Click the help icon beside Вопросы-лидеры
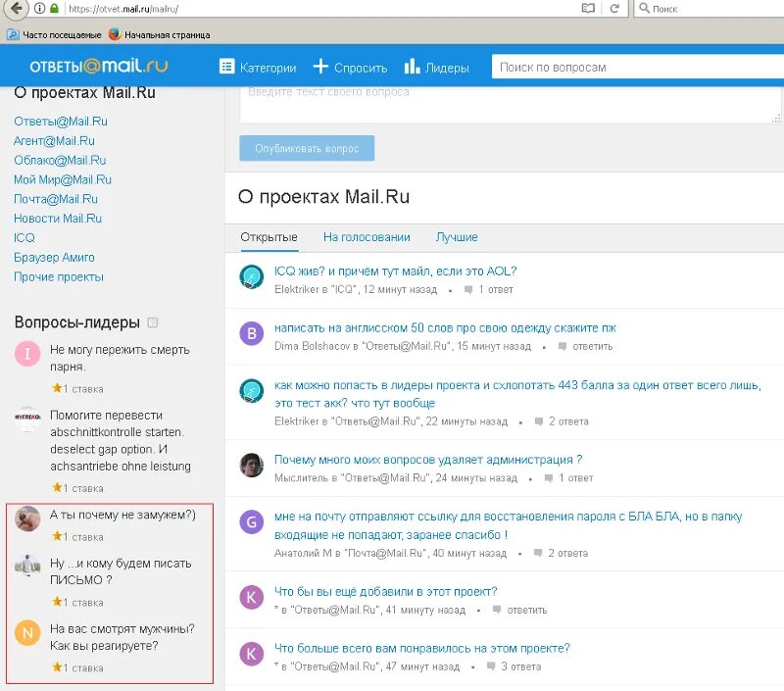The width and height of the screenshot is (784, 691). tap(153, 322)
